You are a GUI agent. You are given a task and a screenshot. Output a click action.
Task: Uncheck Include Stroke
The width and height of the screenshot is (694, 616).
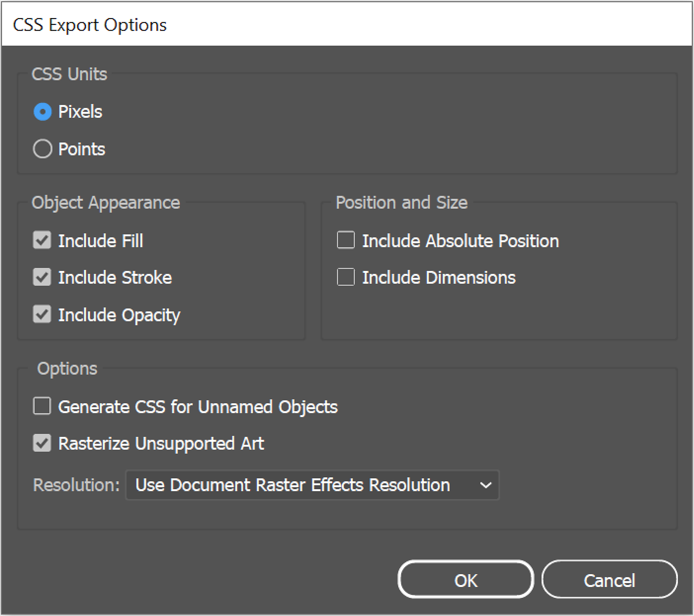(x=42, y=277)
